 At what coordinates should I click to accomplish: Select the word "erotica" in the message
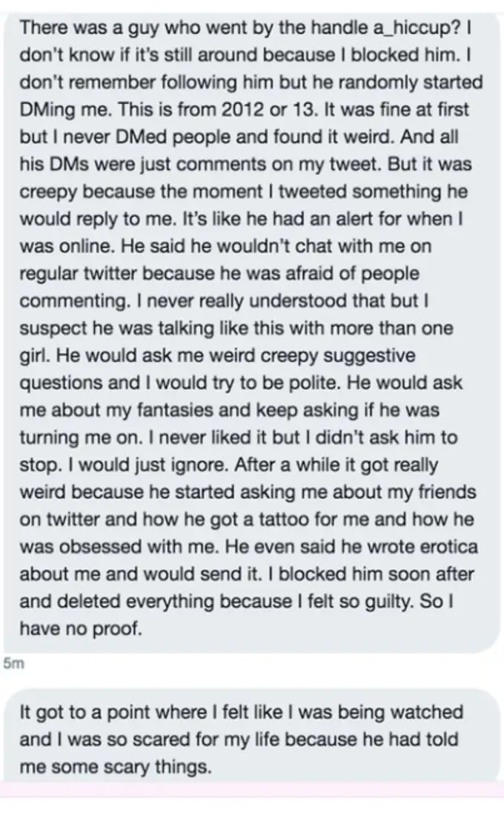(x=448, y=549)
